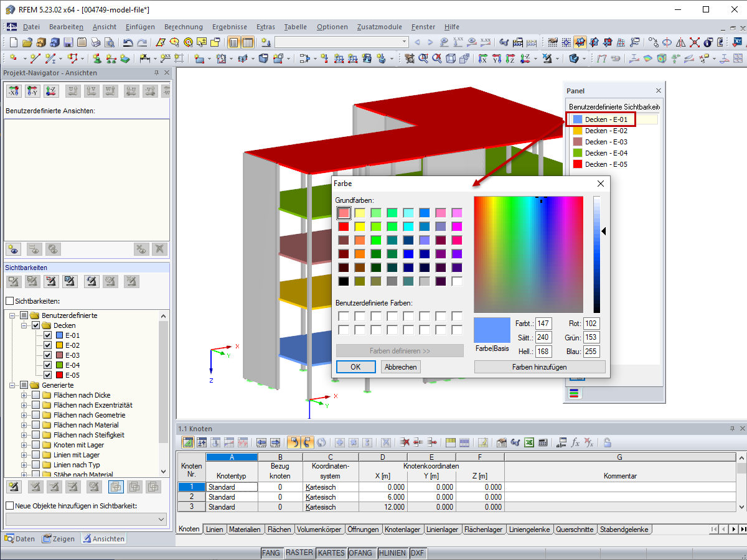Expand the Linien nach Typ node
Screen dimensions: 747x560
(24, 465)
